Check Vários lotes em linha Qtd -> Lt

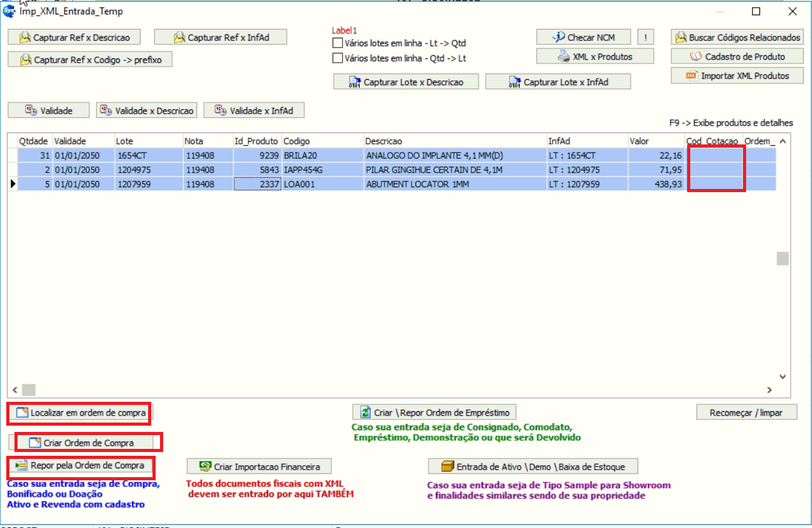338,58
